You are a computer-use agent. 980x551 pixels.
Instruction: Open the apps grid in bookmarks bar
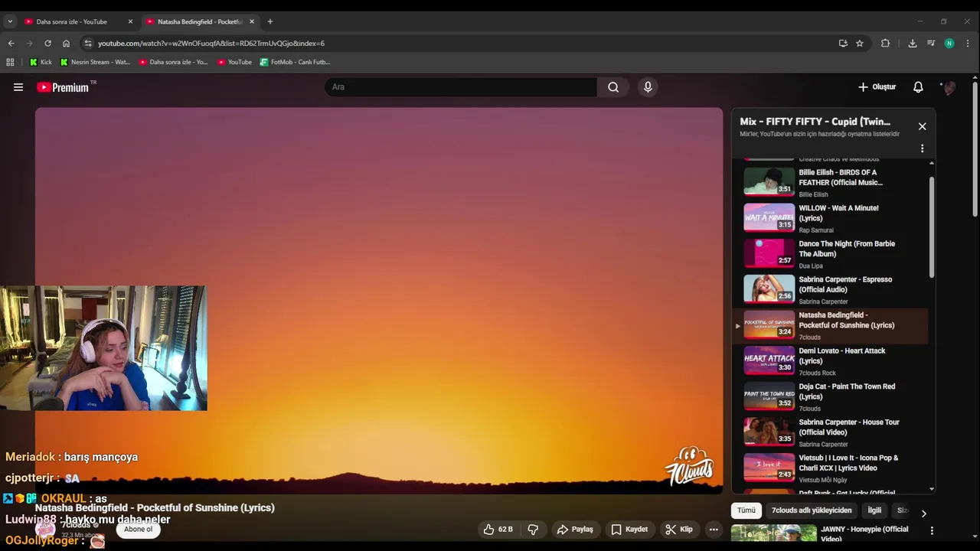tap(10, 62)
